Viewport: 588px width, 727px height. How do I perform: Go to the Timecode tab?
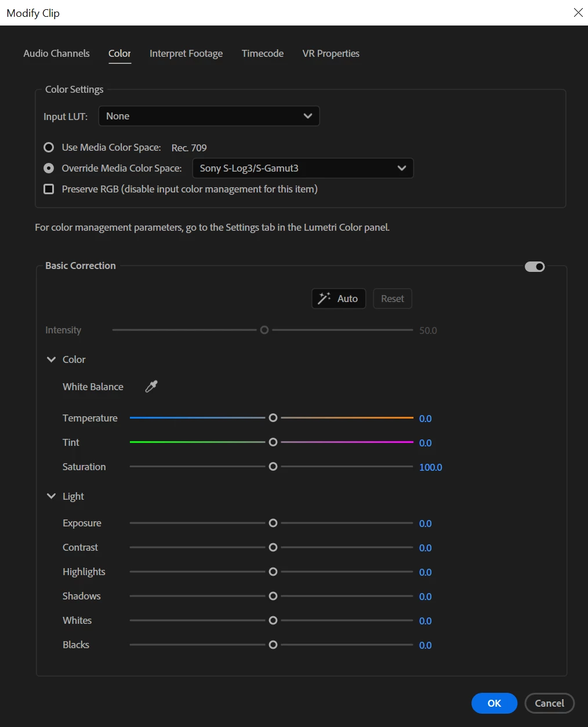263,53
